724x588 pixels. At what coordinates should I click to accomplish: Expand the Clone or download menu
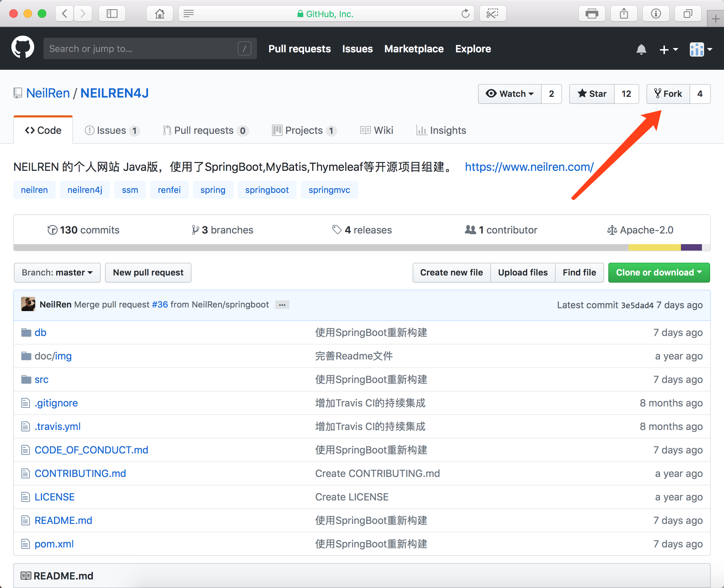point(659,273)
